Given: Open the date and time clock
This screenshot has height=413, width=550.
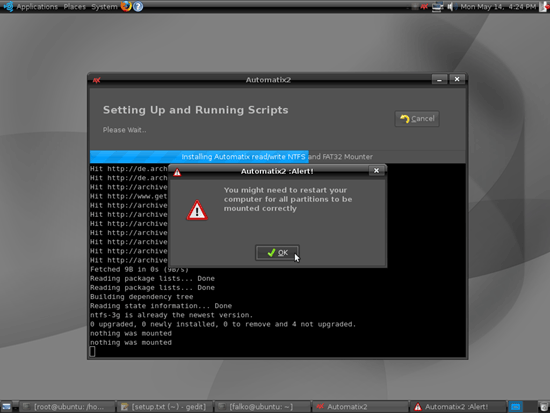Looking at the screenshot, I should coord(498,7).
